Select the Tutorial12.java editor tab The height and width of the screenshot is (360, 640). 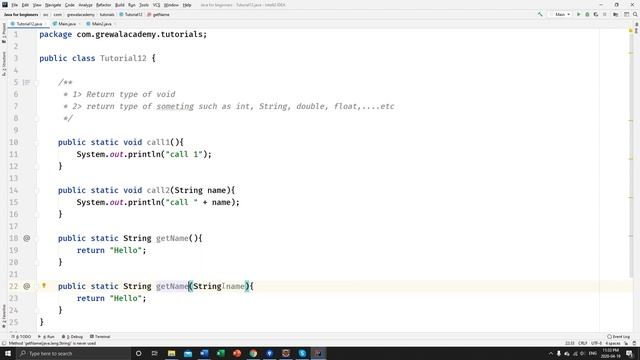pyautogui.click(x=28, y=24)
